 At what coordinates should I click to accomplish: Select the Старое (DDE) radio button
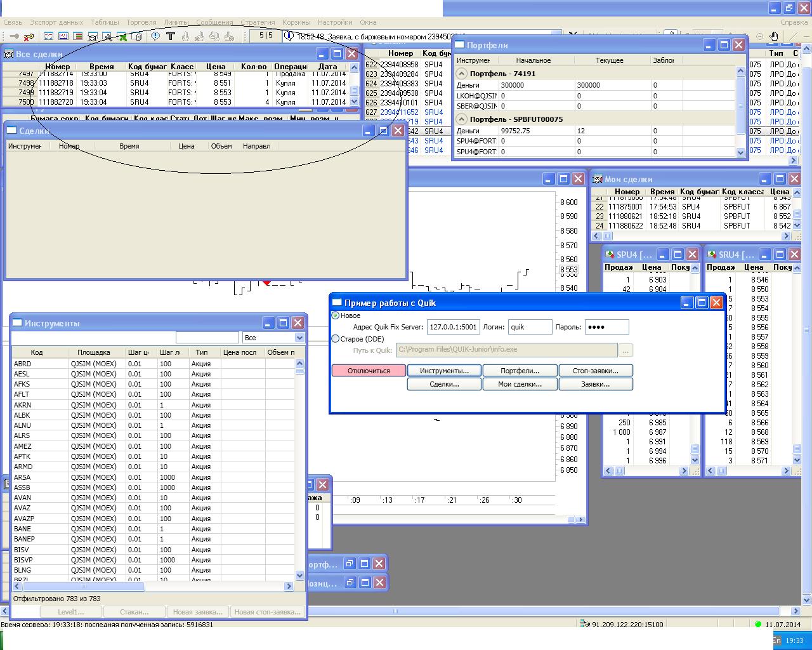click(x=336, y=339)
